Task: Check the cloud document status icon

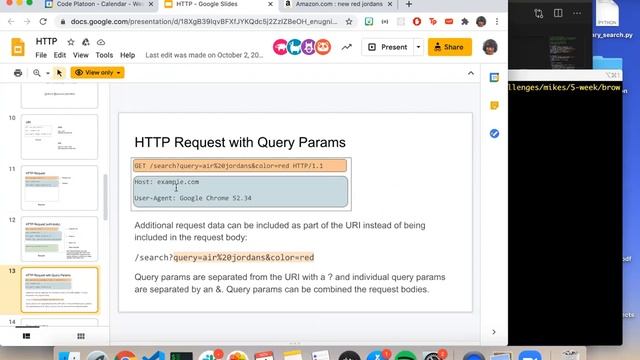Action: tap(101, 42)
